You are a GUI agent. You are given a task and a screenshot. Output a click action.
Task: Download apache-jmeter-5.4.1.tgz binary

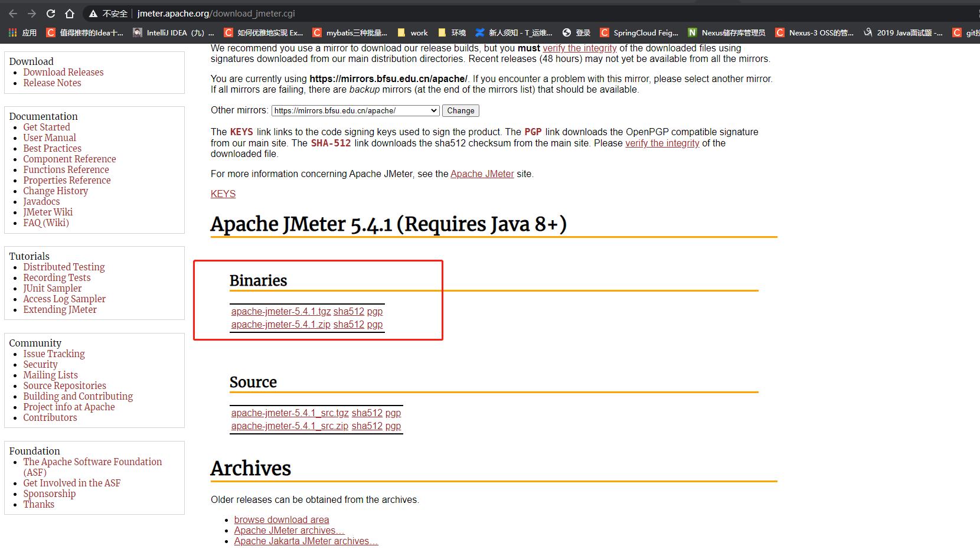point(281,311)
